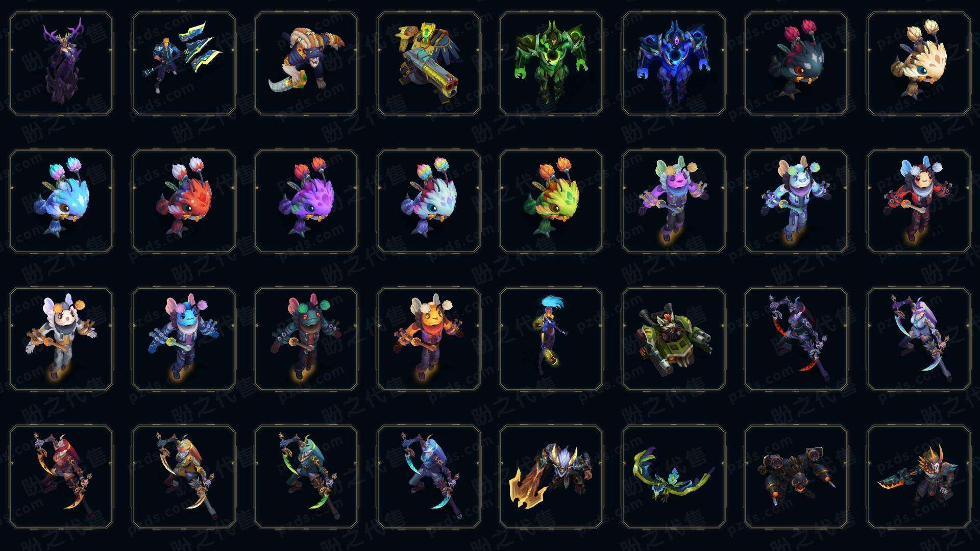Select the blond man with giant axe tile
This screenshot has width=980, height=551.
point(184,64)
